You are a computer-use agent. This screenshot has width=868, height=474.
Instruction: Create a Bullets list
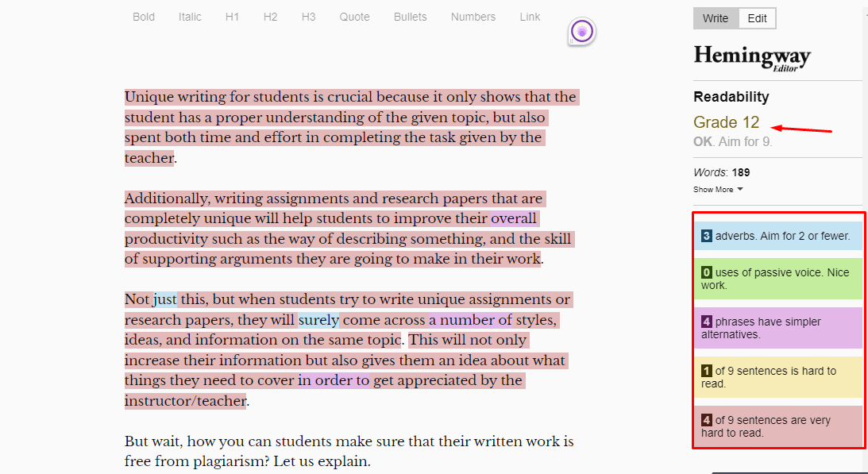point(410,17)
